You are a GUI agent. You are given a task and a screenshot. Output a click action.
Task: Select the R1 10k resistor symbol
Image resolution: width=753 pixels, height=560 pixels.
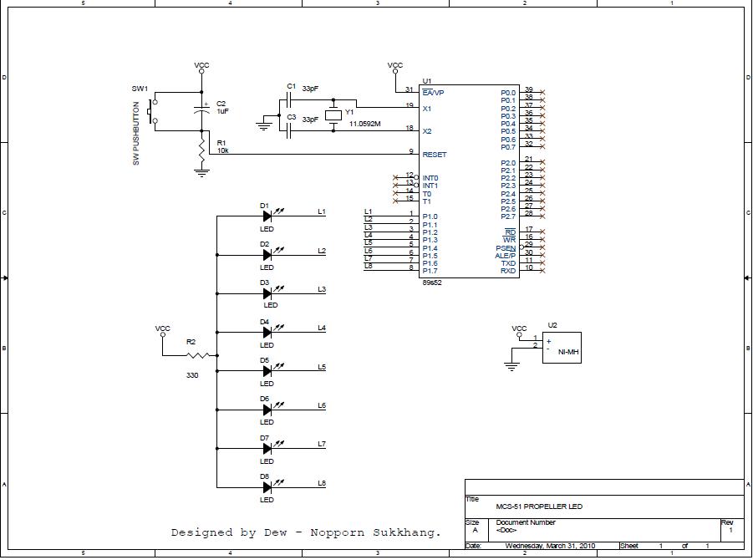click(x=201, y=150)
